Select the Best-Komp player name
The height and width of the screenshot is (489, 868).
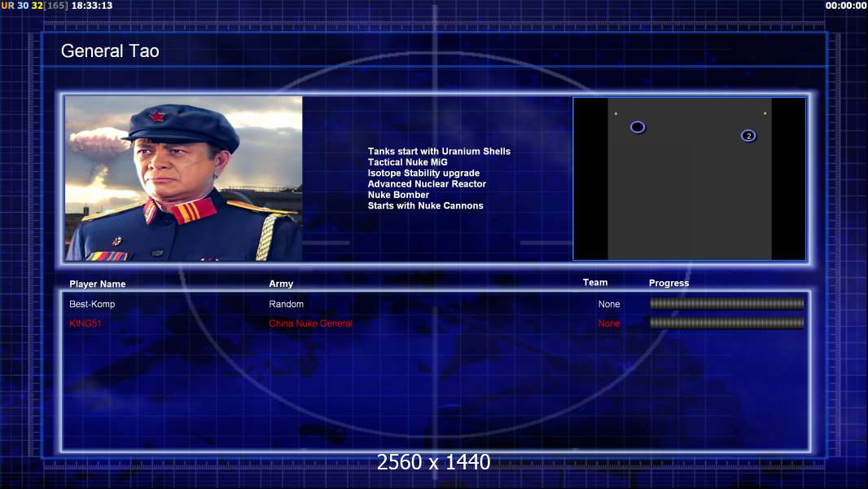92,304
